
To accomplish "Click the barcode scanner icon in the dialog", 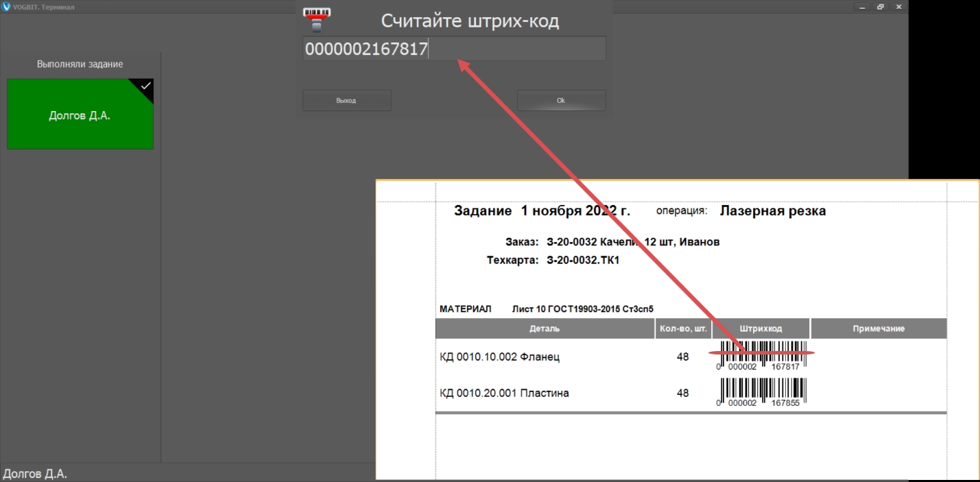I will (x=316, y=20).
